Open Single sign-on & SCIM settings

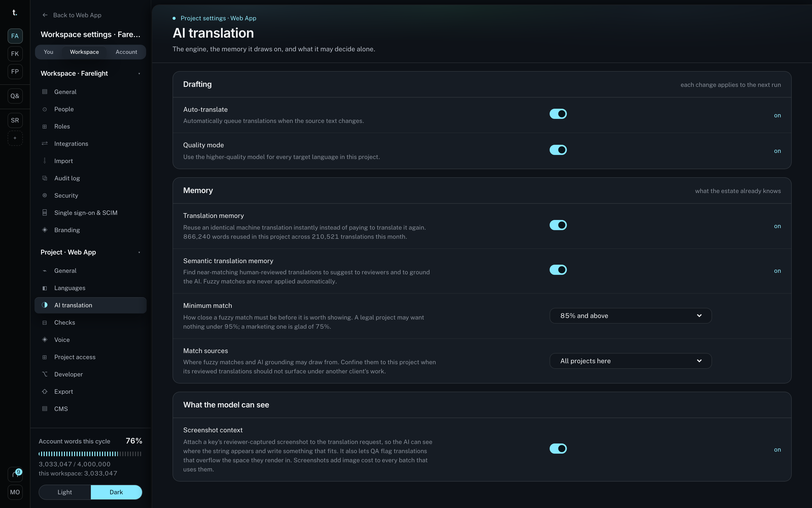coord(90,213)
